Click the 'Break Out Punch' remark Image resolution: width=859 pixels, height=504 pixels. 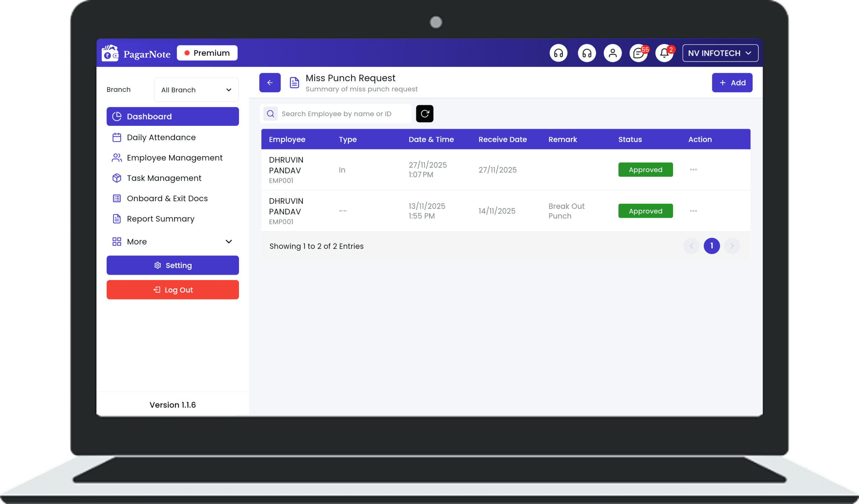tap(566, 211)
